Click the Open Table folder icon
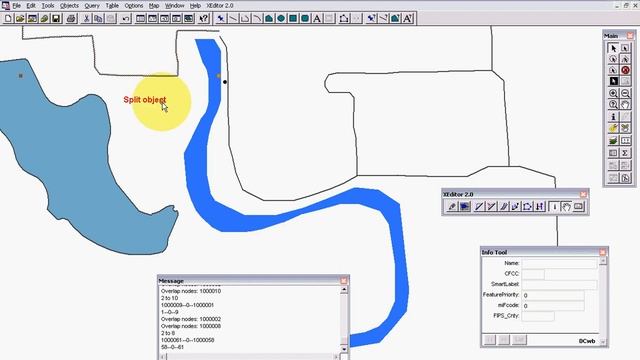The height and width of the screenshot is (360, 640). pos(20,18)
